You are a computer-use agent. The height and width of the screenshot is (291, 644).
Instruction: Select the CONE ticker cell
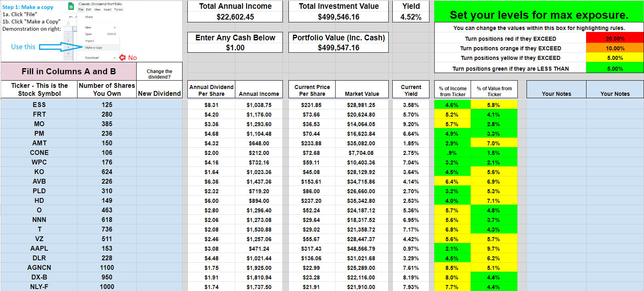coord(39,152)
